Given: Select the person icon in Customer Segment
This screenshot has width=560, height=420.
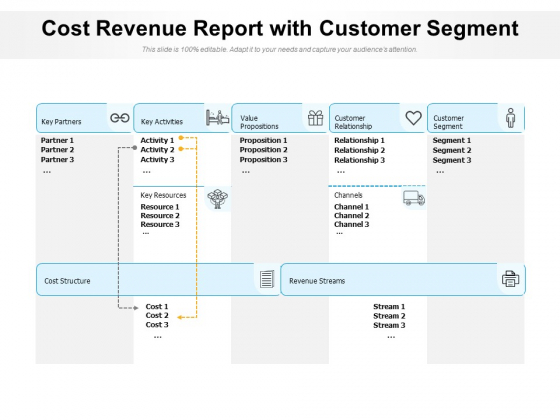Looking at the screenshot, I should coord(511,118).
